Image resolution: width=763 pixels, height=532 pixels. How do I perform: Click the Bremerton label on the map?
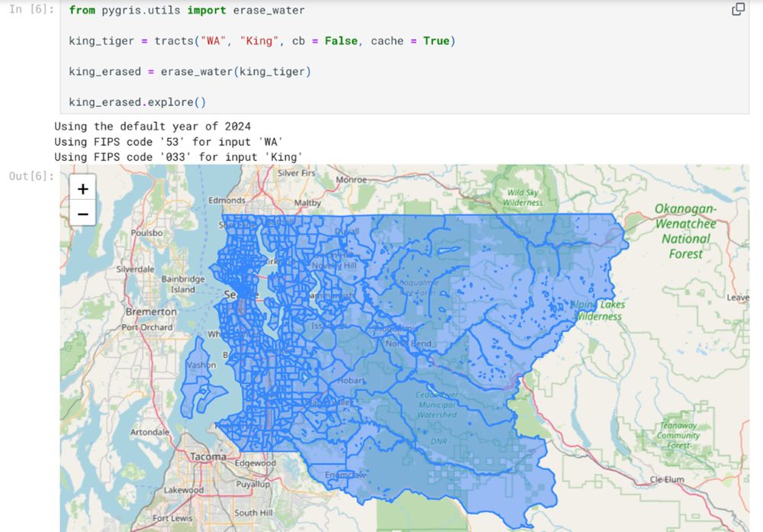151,311
